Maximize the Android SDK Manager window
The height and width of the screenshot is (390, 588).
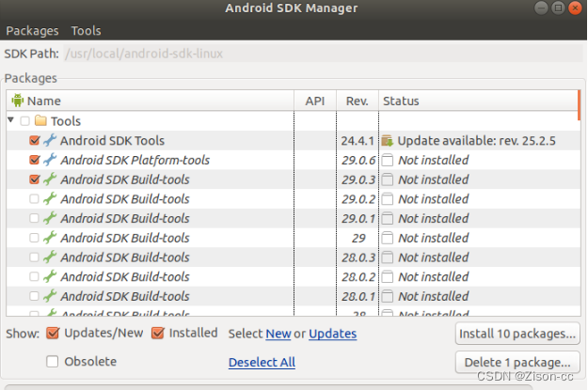[x=558, y=8]
